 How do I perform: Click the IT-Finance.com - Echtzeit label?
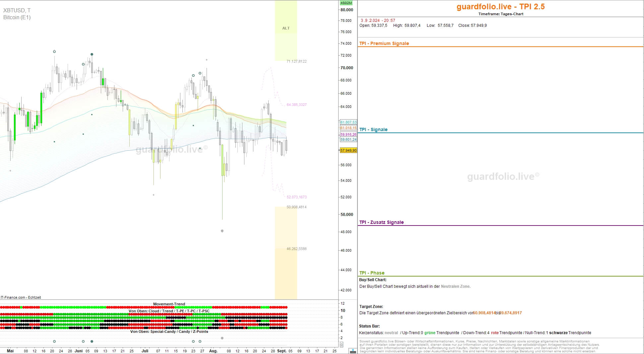(21, 297)
